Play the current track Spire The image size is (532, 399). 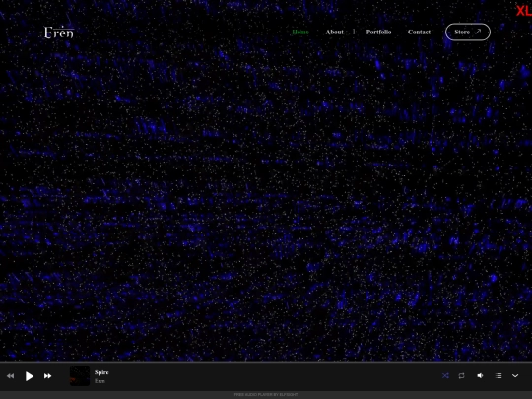click(x=30, y=376)
